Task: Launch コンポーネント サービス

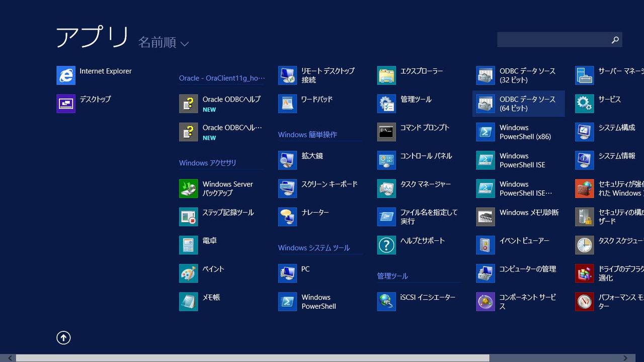Action: pyautogui.click(x=517, y=302)
